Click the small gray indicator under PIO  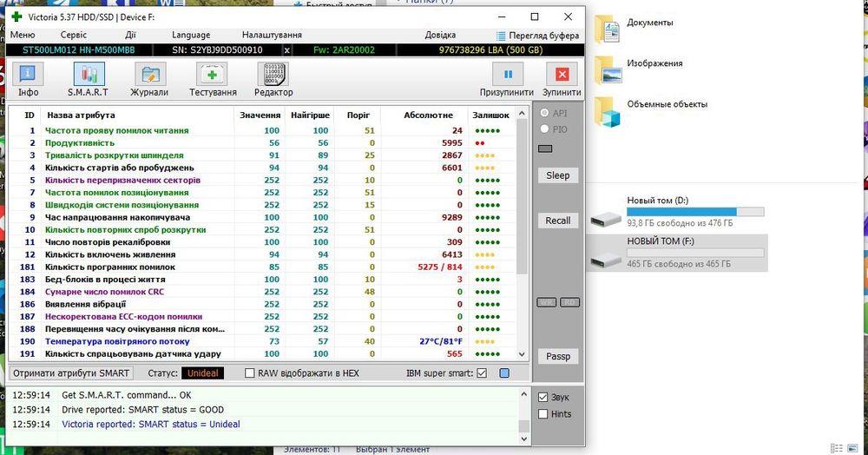click(545, 148)
